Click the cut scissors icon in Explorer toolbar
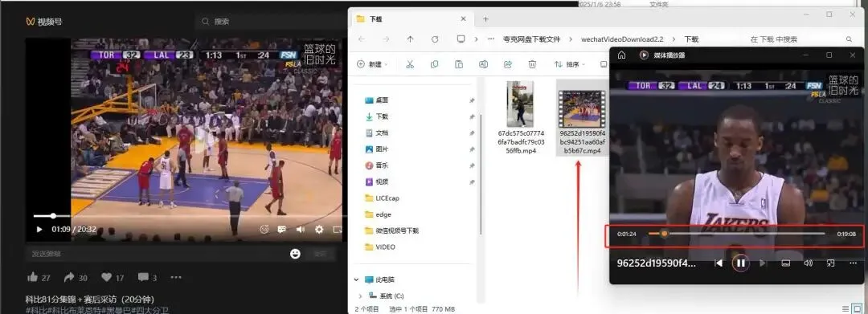The width and height of the screenshot is (868, 314). click(410, 65)
